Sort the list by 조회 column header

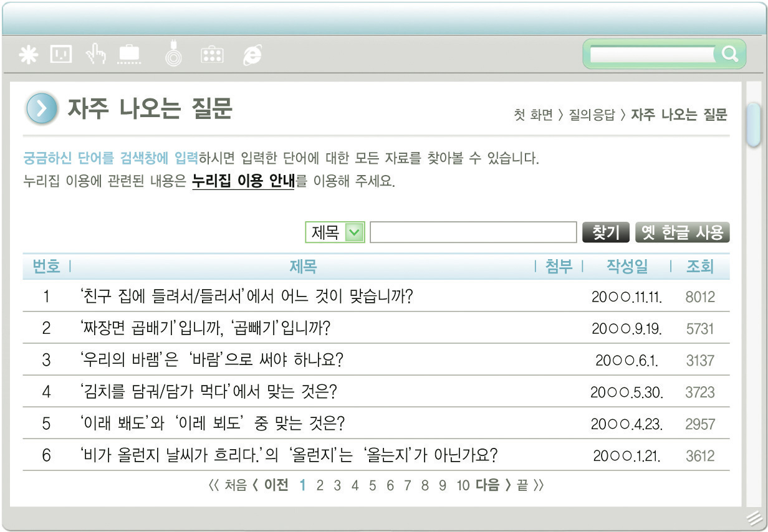coord(699,267)
